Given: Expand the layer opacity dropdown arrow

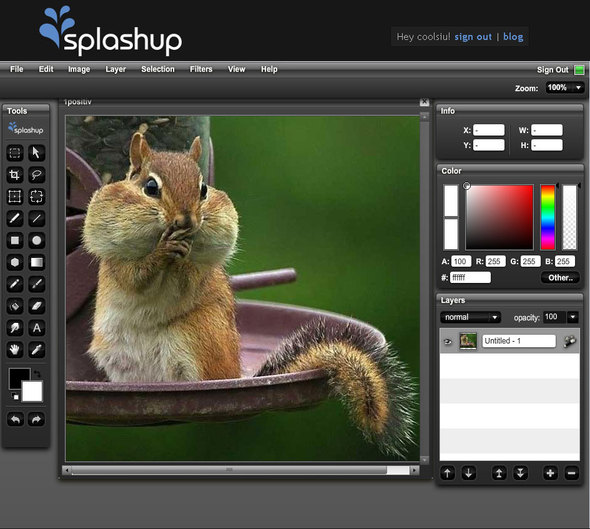Looking at the screenshot, I should click(x=573, y=317).
